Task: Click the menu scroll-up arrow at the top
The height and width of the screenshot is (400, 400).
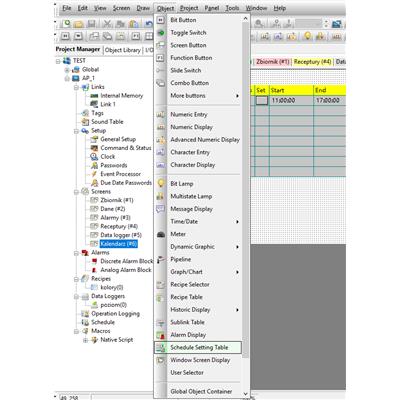Action: [246, 19]
